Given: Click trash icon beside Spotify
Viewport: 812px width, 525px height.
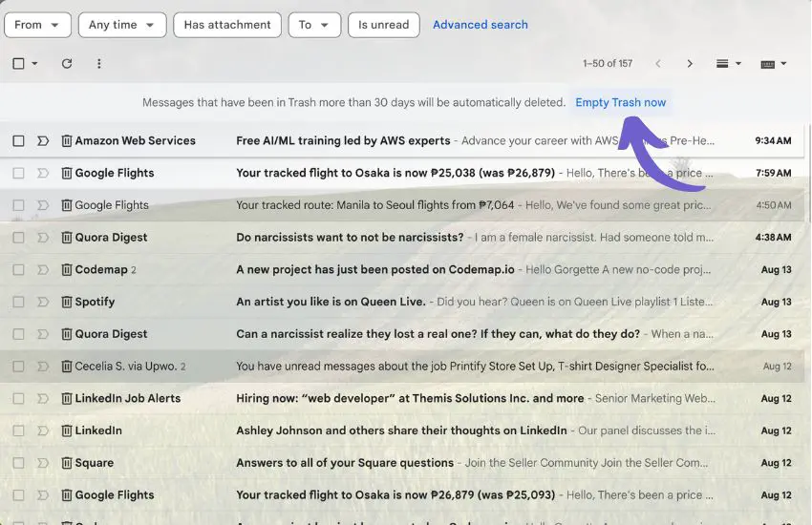Looking at the screenshot, I should (x=67, y=302).
